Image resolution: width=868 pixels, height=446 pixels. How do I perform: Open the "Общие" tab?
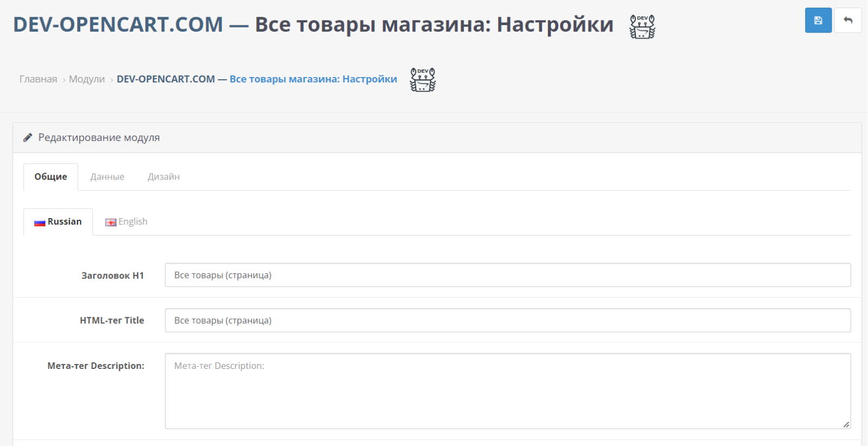click(x=51, y=177)
